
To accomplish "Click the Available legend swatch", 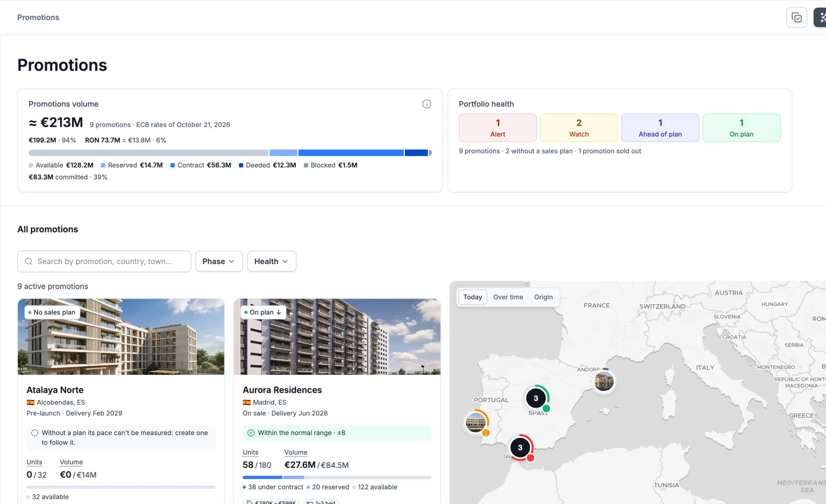I will (x=31, y=165).
